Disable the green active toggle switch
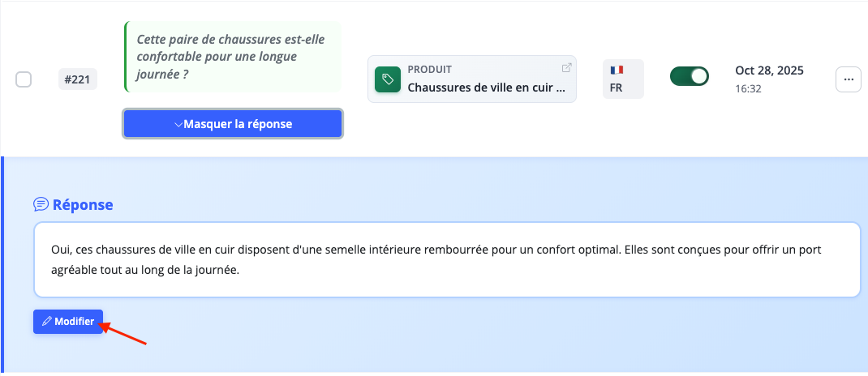The width and height of the screenshot is (868, 376). pos(689,77)
